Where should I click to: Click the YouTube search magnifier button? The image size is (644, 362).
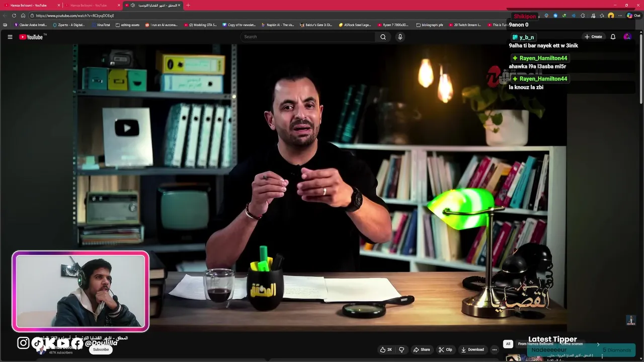(383, 37)
